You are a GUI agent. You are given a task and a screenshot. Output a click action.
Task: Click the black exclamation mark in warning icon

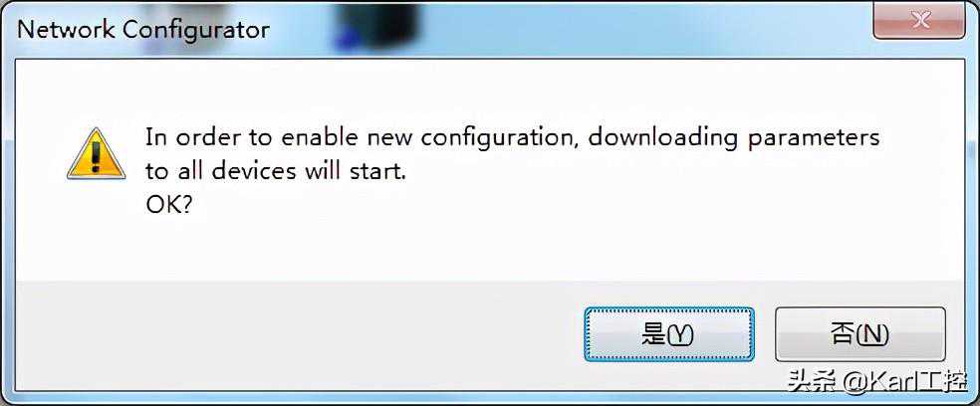[96, 156]
